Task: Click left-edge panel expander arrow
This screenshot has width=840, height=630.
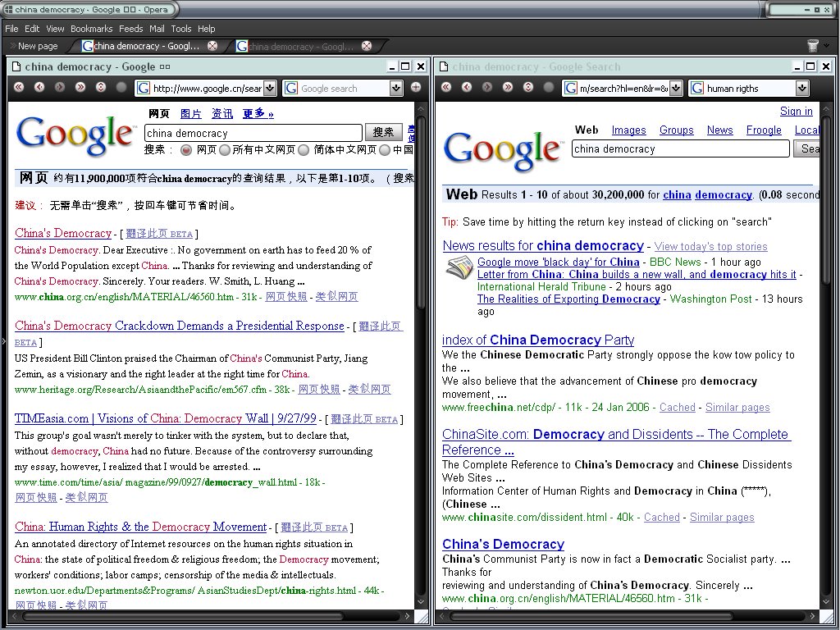Action: [2, 340]
